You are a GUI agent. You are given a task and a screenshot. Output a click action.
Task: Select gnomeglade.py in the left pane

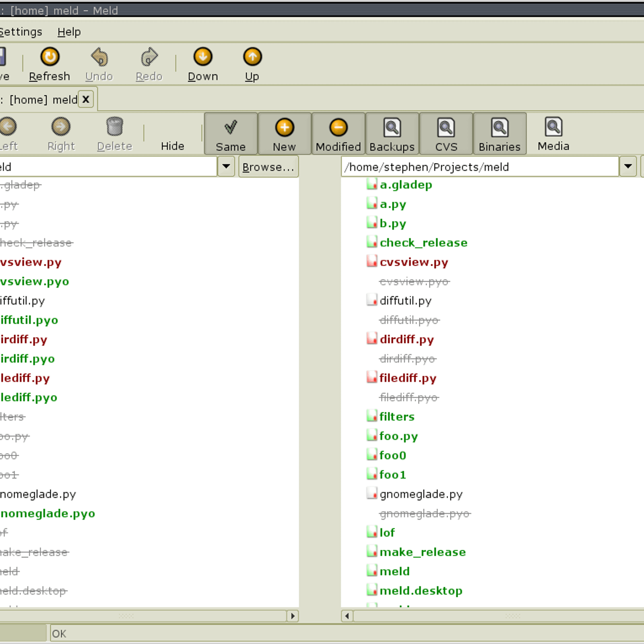38,494
